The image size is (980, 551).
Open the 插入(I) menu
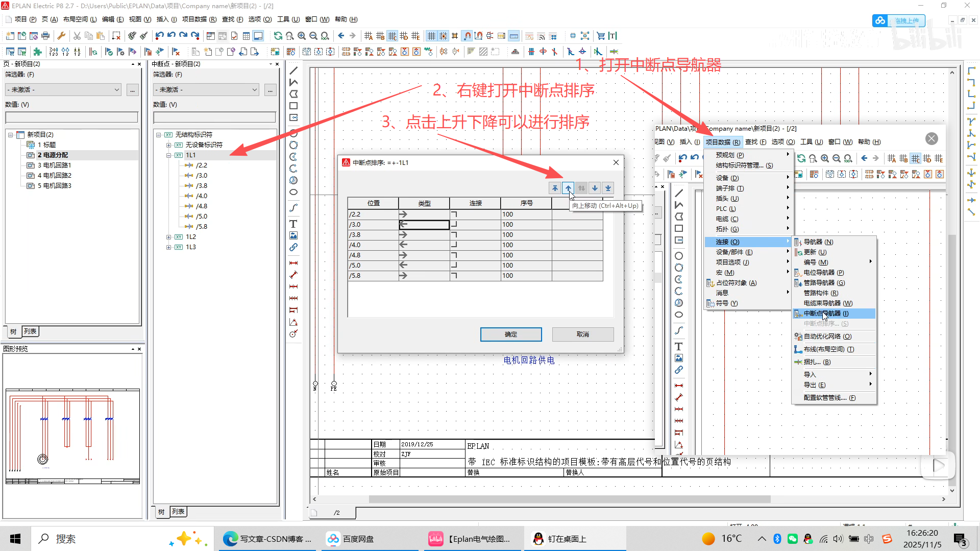tap(166, 19)
